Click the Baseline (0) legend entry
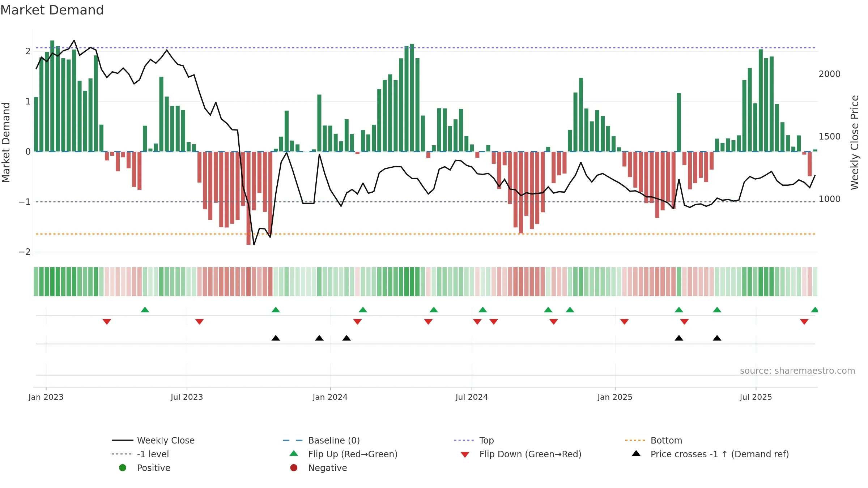 [x=321, y=440]
